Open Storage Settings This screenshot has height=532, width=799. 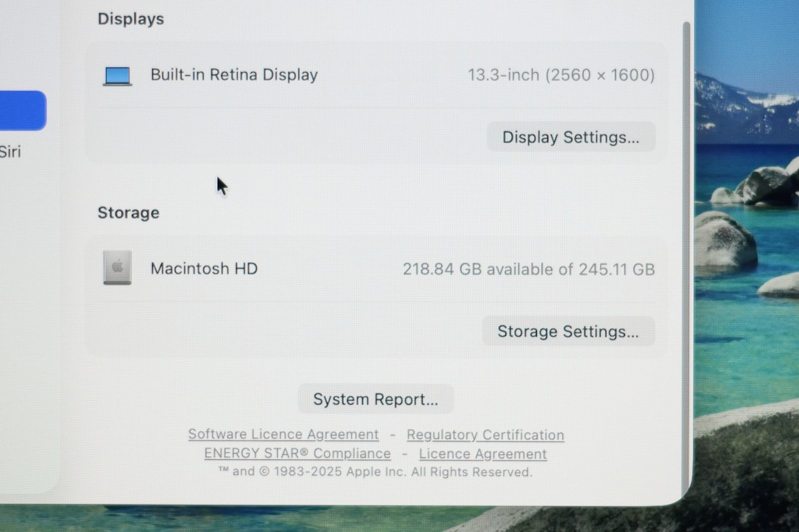[568, 331]
